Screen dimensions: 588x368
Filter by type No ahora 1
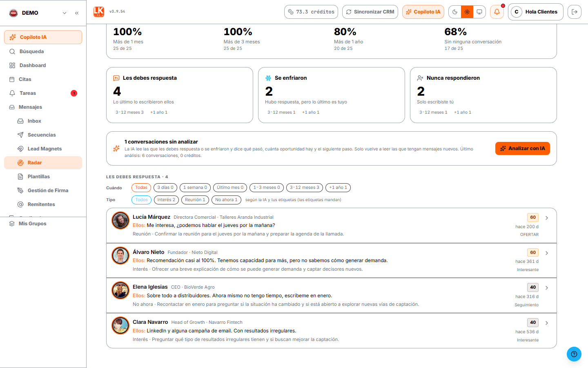pyautogui.click(x=226, y=200)
